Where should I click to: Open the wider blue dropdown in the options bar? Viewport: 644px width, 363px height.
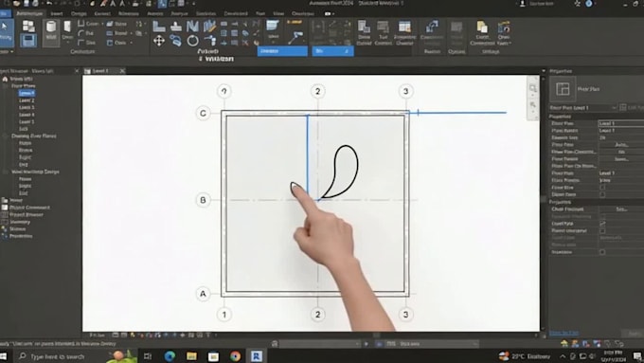coord(282,51)
